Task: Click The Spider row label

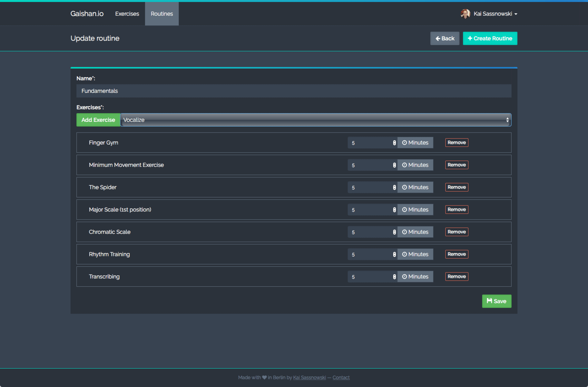Action: pos(103,187)
